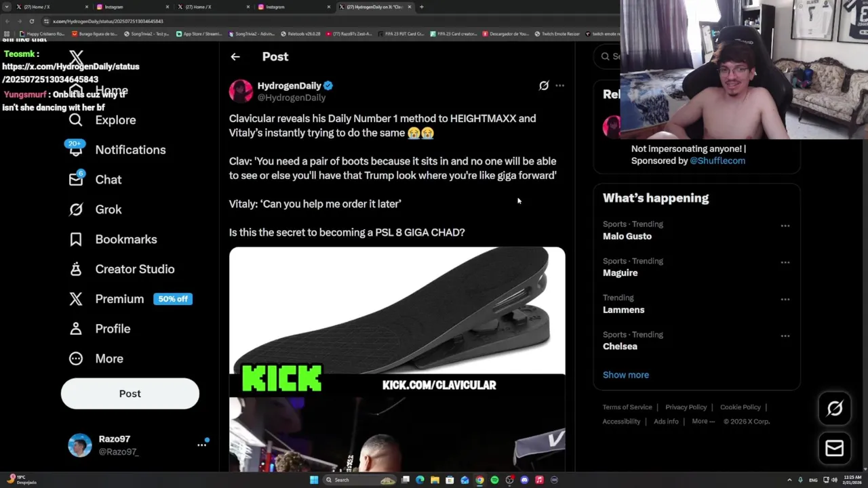Open floating messages envelope button
This screenshot has width=868, height=488.
pyautogui.click(x=835, y=448)
